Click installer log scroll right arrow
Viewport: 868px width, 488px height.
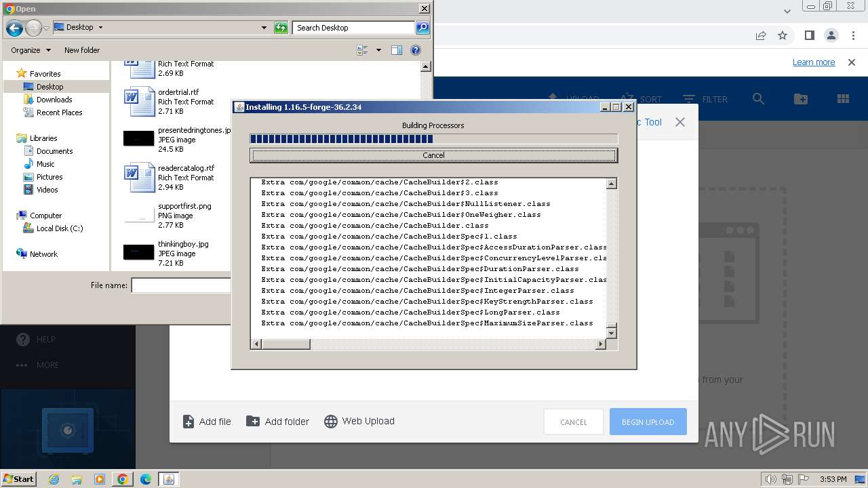[x=600, y=344]
